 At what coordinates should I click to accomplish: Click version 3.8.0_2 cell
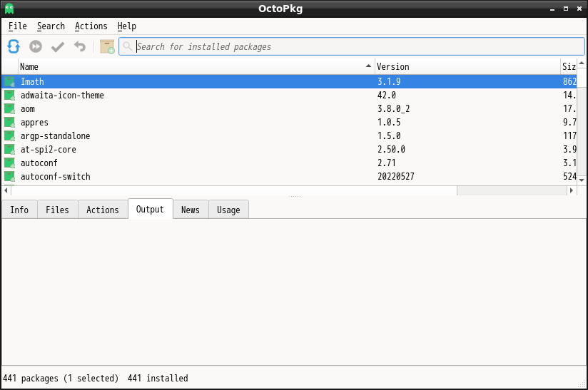(x=393, y=108)
